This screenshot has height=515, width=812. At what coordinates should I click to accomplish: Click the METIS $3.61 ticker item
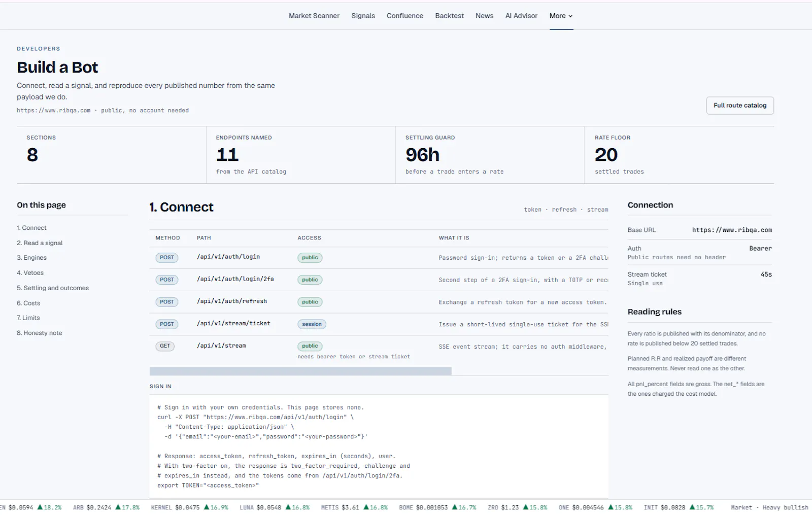point(354,507)
